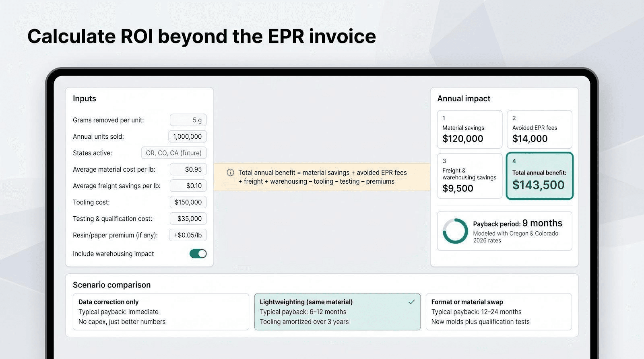
Task: Edit the Average material cost per lb field
Action: (x=188, y=169)
